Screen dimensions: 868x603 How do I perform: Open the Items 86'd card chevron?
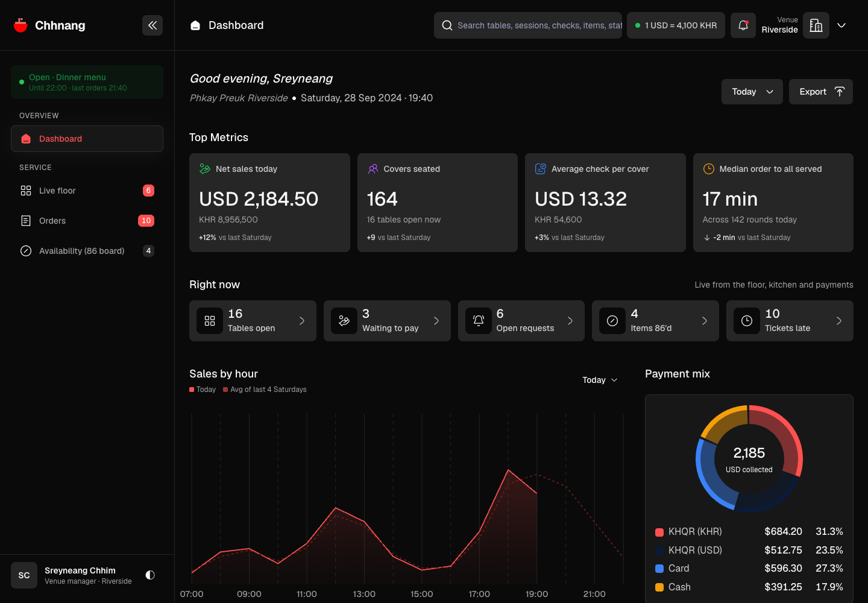tap(705, 321)
